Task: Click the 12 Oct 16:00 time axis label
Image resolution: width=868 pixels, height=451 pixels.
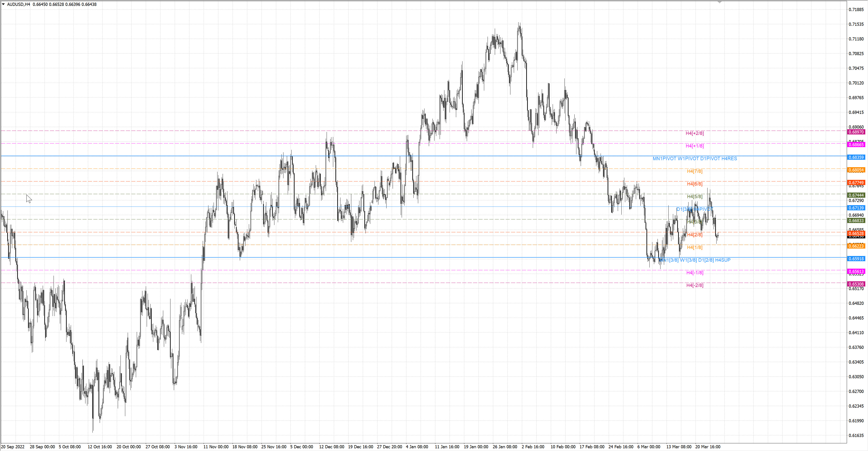Action: (100, 447)
